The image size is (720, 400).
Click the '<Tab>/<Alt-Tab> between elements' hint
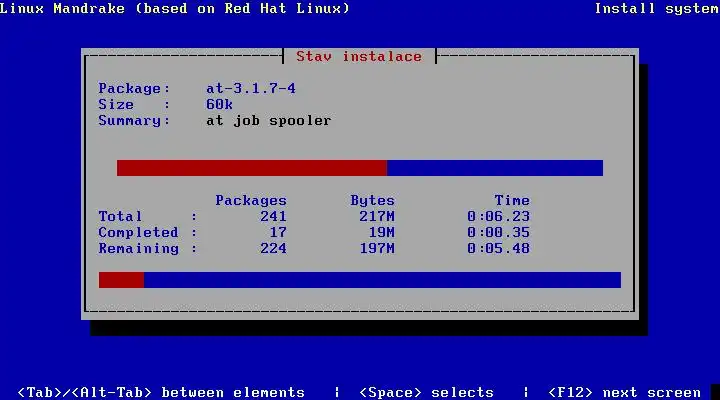pos(161,392)
